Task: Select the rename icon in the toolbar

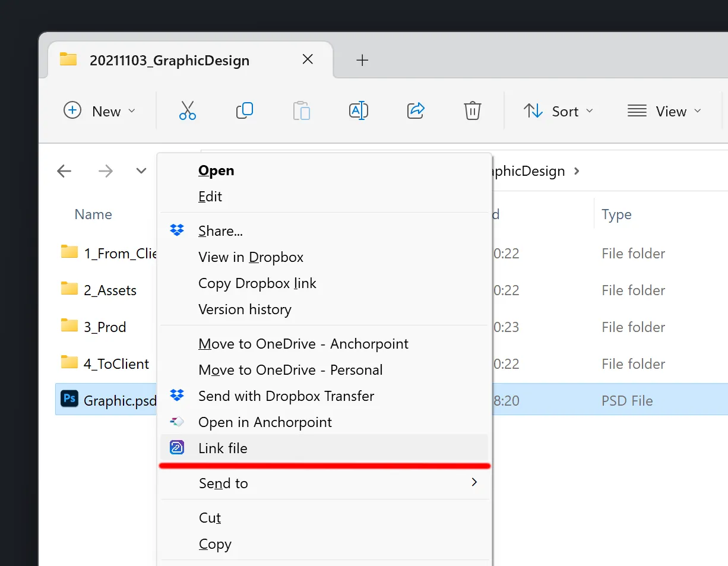Action: click(x=359, y=110)
